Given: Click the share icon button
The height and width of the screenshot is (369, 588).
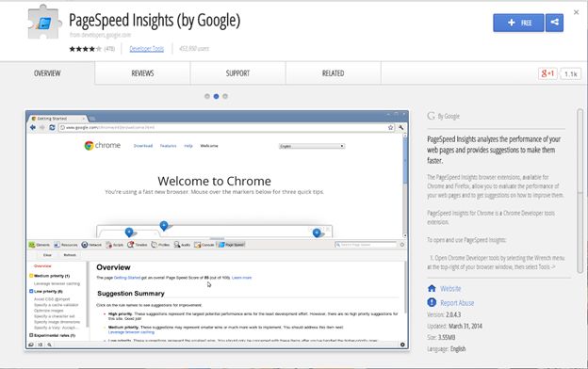Looking at the screenshot, I should coord(554,23).
